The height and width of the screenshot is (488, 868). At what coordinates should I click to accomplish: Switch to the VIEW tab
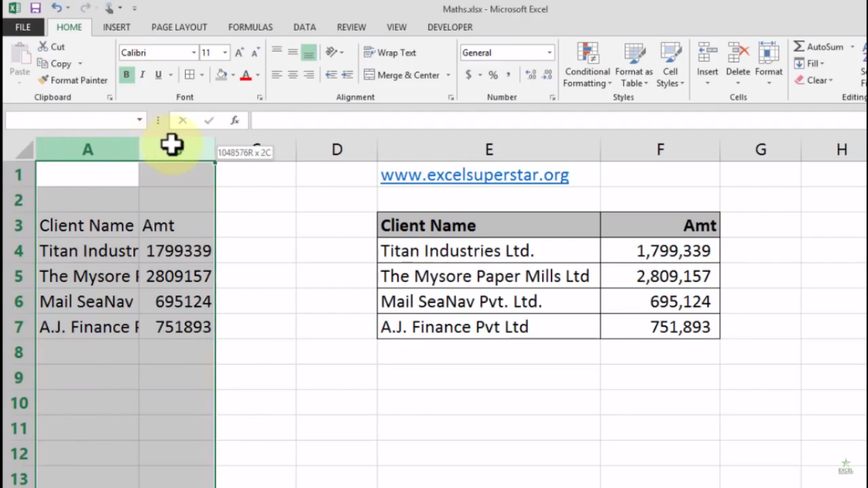(x=396, y=27)
